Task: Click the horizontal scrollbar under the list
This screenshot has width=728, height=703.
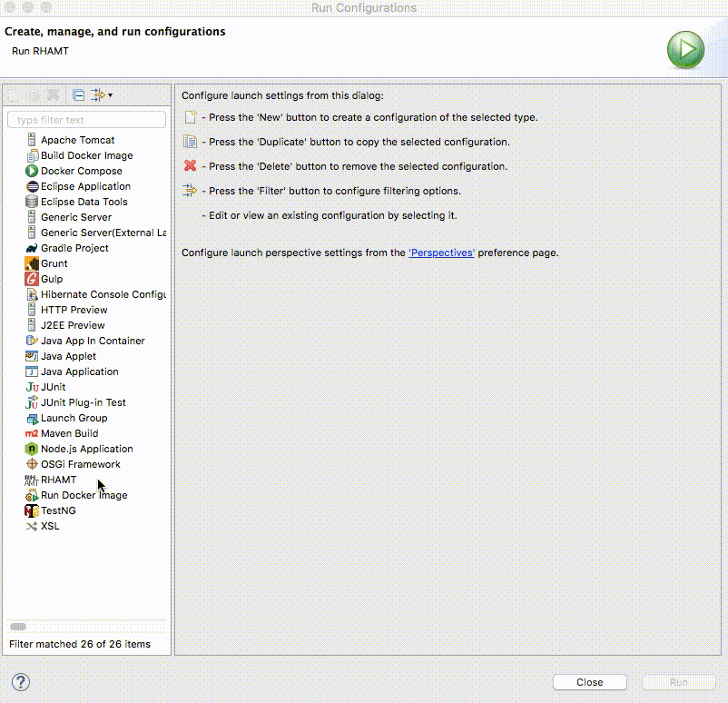Action: point(18,626)
